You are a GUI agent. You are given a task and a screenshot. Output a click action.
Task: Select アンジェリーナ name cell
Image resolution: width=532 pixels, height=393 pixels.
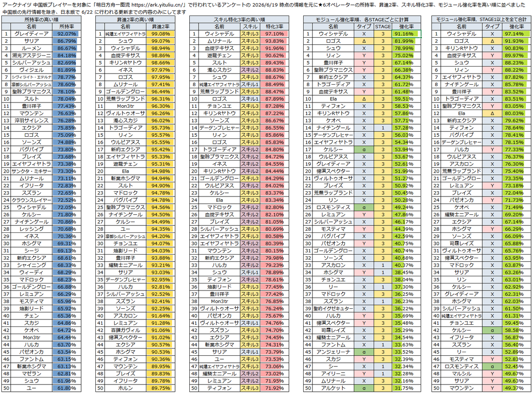click(333, 352)
